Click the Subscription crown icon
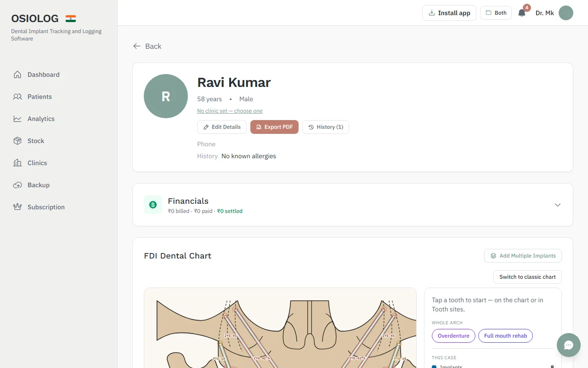The height and width of the screenshot is (368, 588). point(17,207)
